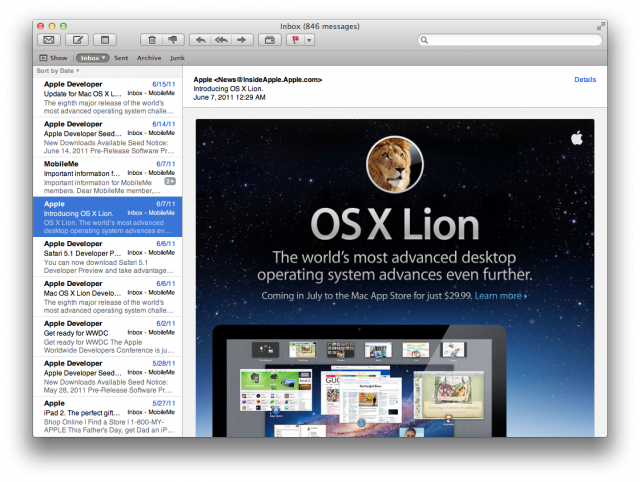
Task: Click the Mission Control screenshot in email
Action: pyautogui.click(x=359, y=382)
